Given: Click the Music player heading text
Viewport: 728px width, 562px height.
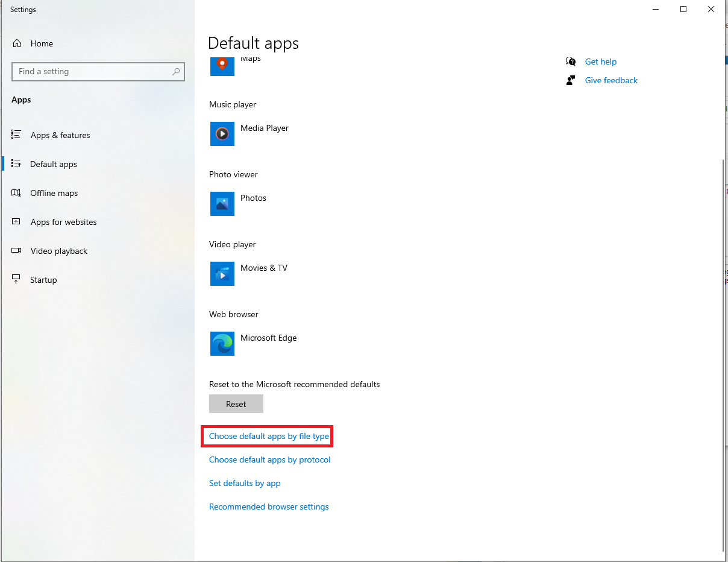Looking at the screenshot, I should 233,104.
